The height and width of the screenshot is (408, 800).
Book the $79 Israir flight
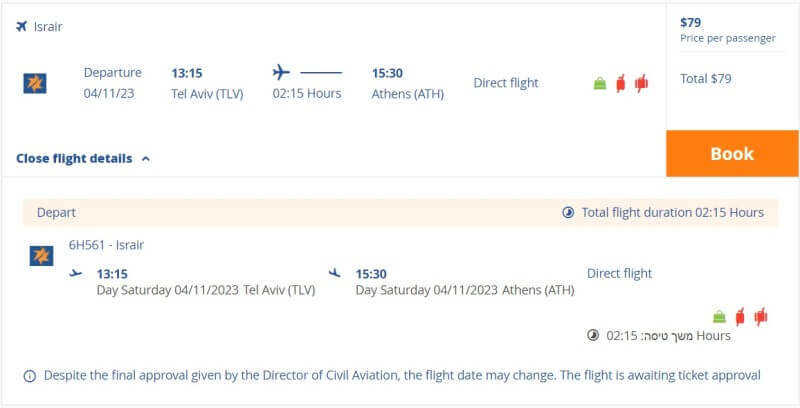(x=732, y=154)
